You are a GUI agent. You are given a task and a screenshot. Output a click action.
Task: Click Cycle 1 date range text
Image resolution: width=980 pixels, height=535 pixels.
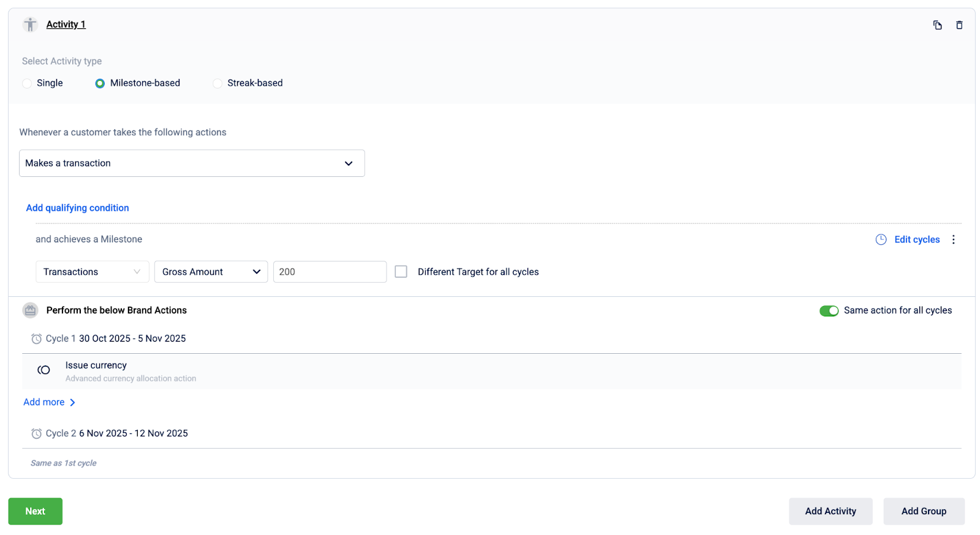(132, 339)
